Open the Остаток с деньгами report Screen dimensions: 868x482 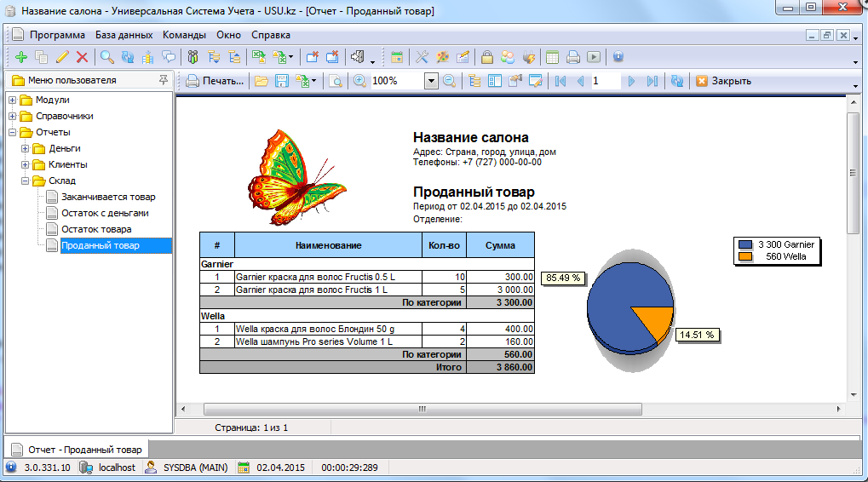pyautogui.click(x=105, y=213)
